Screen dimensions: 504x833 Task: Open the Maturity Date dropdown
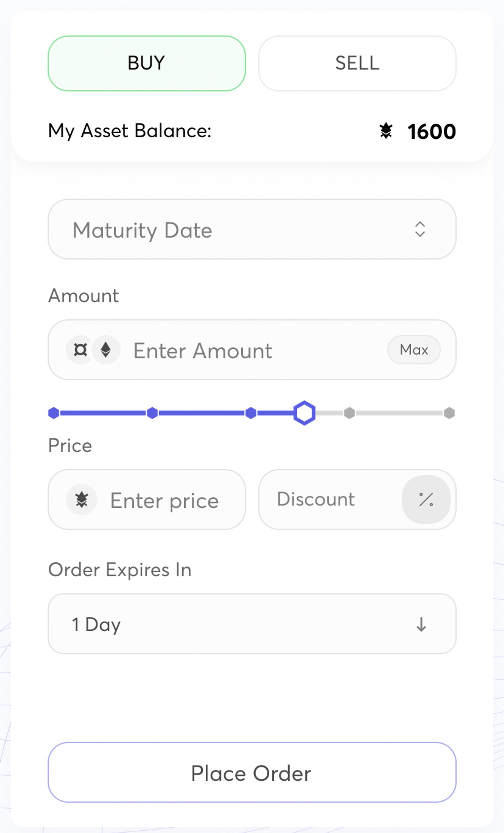tap(236, 229)
